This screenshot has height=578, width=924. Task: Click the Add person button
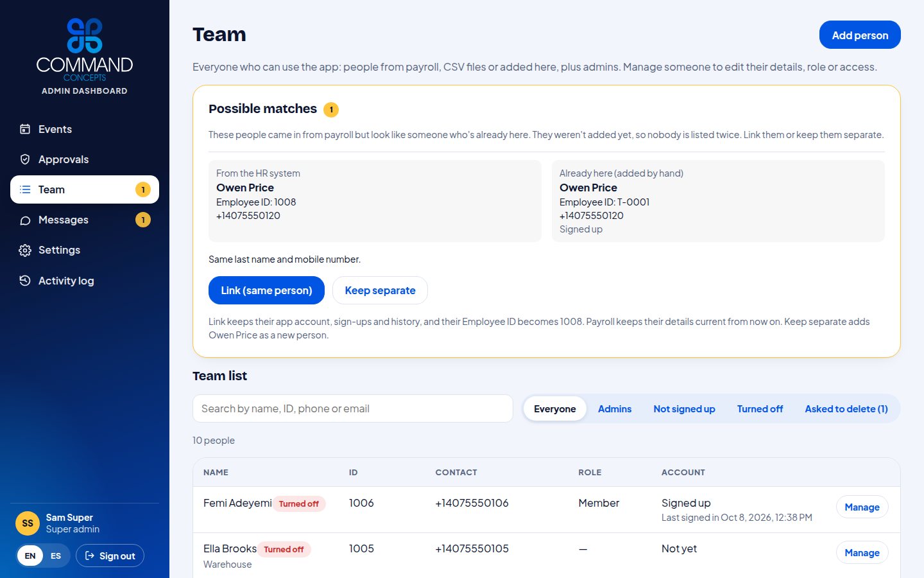(860, 35)
